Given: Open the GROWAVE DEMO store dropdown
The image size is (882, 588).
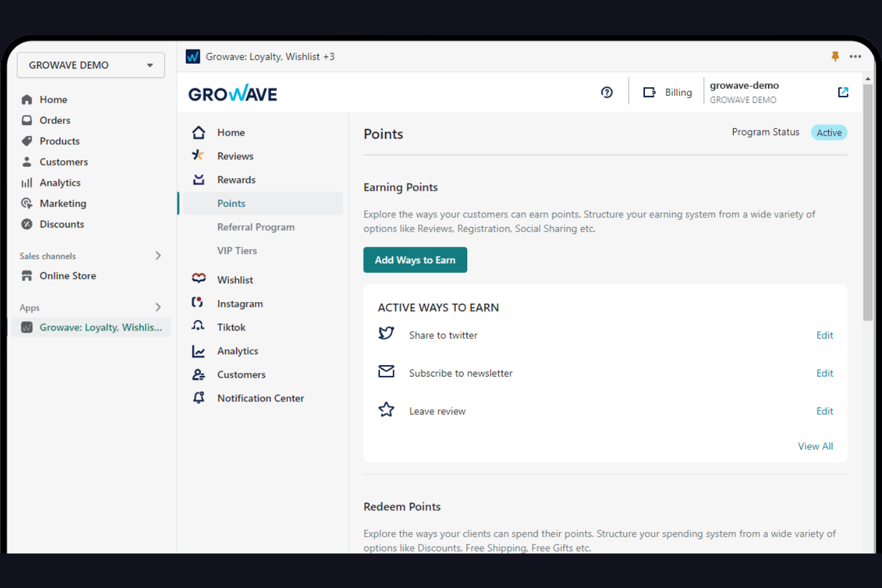Looking at the screenshot, I should (x=91, y=65).
